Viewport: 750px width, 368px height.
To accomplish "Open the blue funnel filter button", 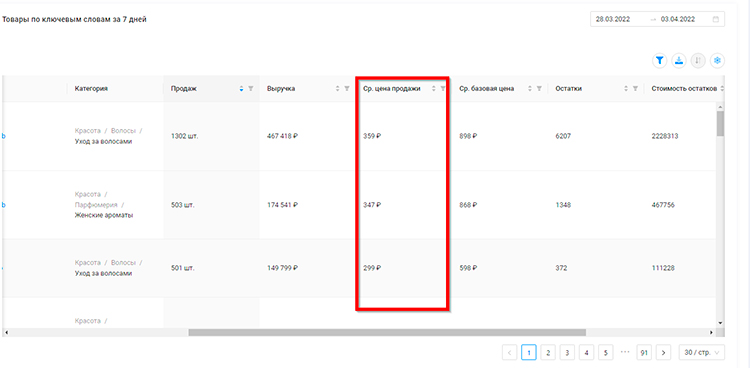I will (660, 61).
